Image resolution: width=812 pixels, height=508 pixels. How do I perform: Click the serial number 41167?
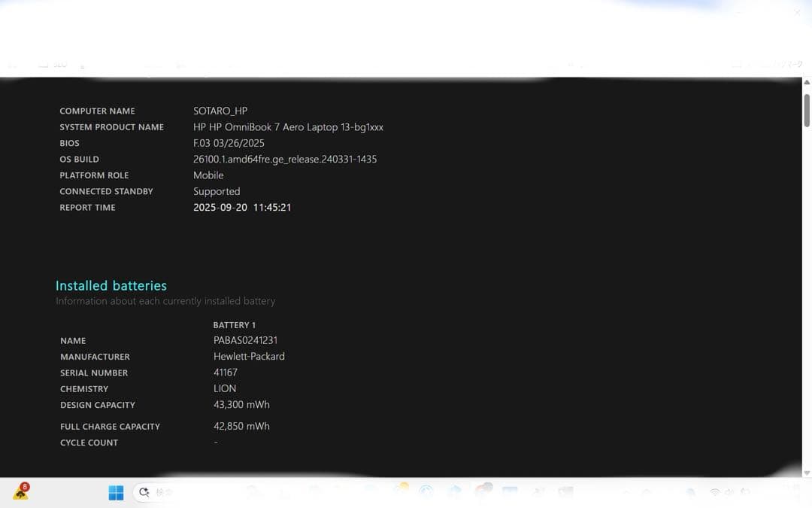pyautogui.click(x=226, y=373)
